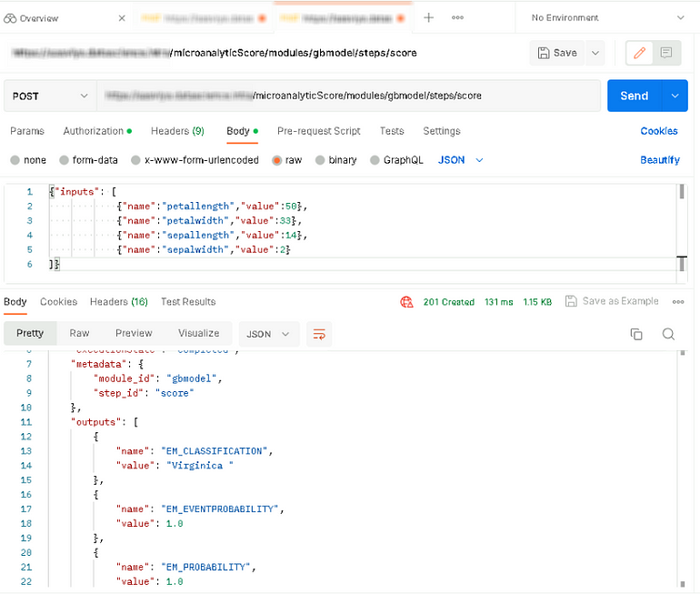Open the response Headers (16) tab
Image resolution: width=700 pixels, height=595 pixels.
tap(119, 302)
